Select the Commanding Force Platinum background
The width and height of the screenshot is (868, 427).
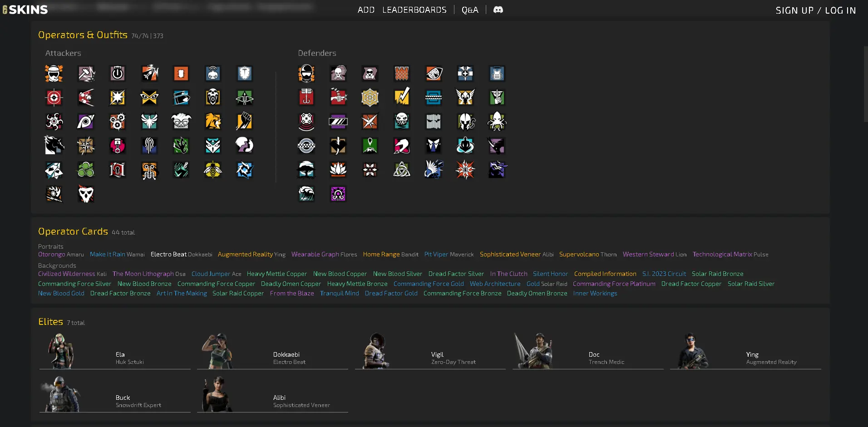pos(614,284)
